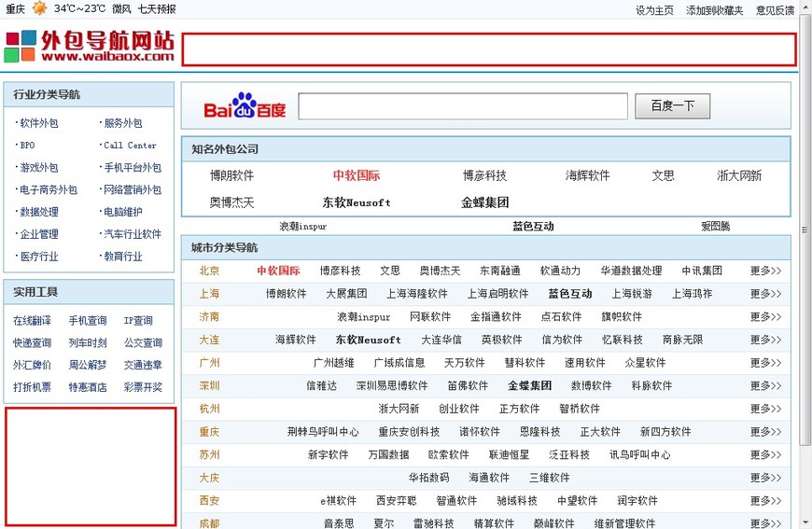Click 中软国际 in 知名外包公司

pos(357,176)
